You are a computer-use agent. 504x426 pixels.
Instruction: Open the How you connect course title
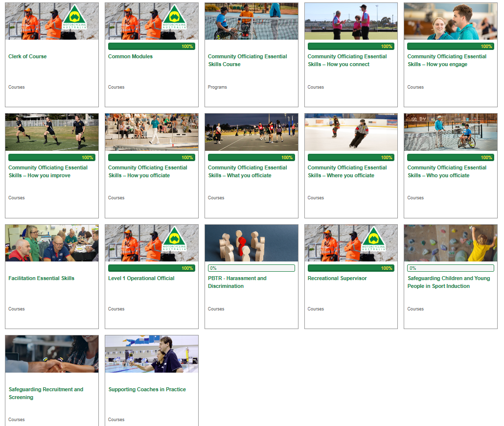tap(347, 60)
